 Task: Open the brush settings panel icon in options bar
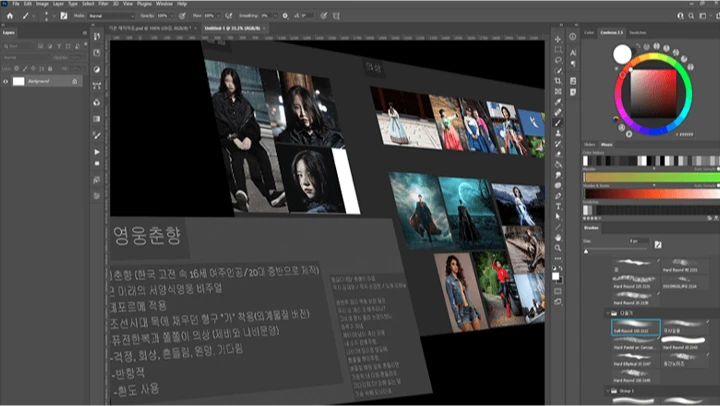[64, 16]
